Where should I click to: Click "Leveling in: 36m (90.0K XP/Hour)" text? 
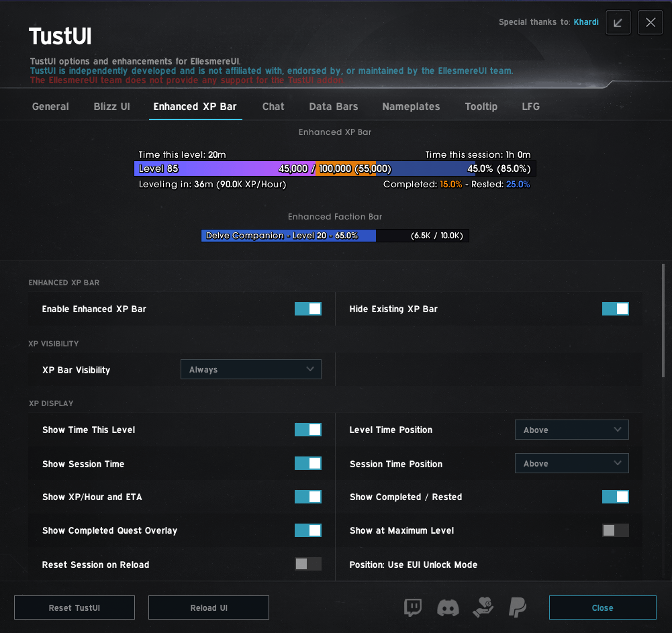pyautogui.click(x=212, y=185)
